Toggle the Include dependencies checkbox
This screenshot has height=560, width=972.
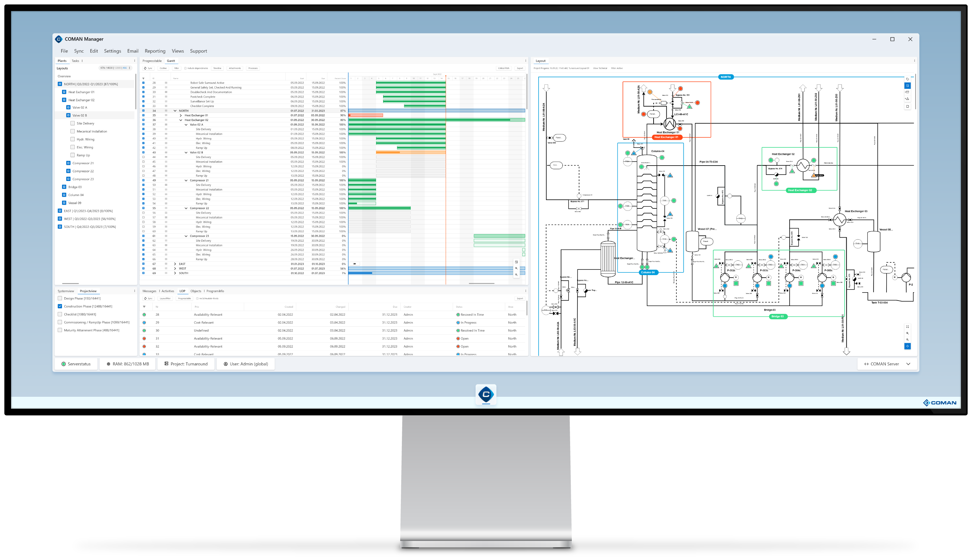click(x=185, y=68)
